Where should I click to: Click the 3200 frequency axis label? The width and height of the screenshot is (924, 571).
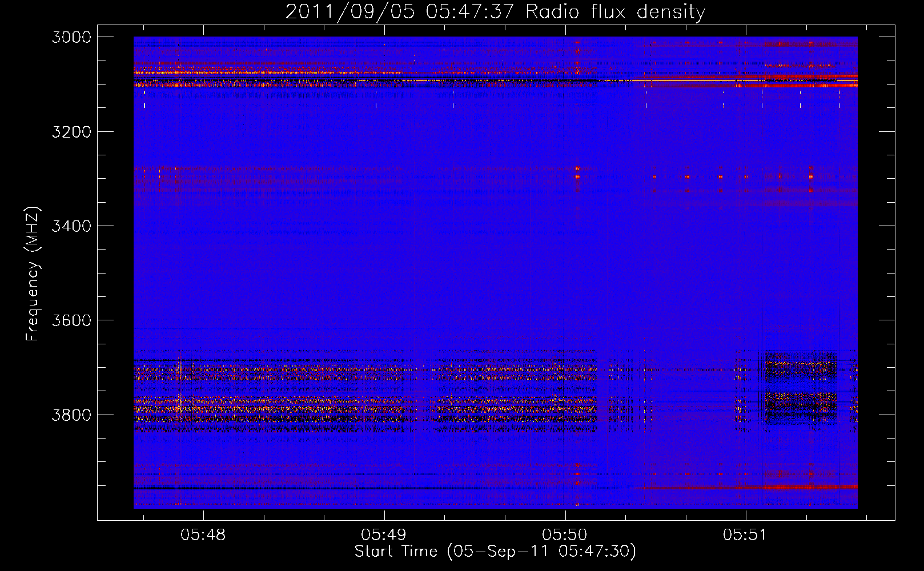point(71,132)
